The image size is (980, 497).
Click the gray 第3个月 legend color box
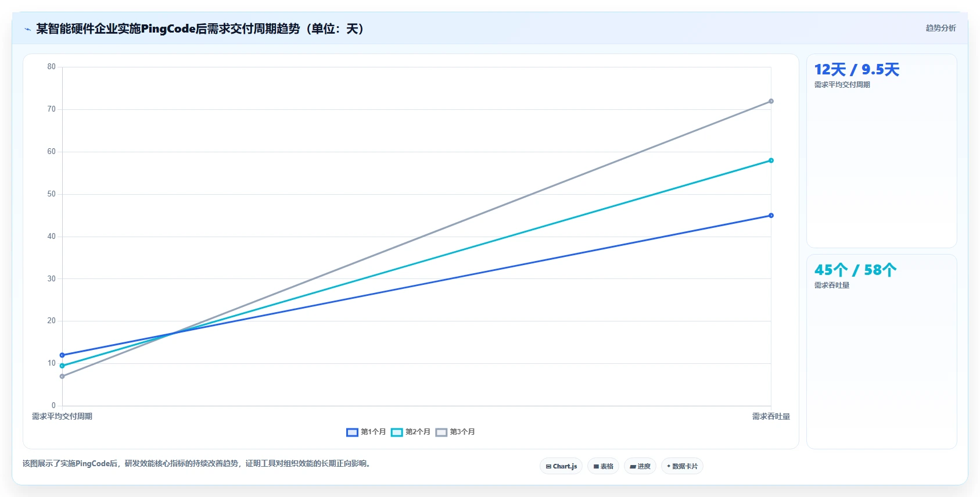point(441,432)
